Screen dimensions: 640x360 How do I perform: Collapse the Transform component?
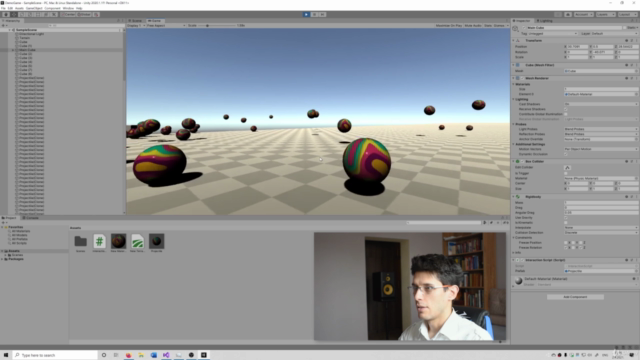[x=514, y=40]
